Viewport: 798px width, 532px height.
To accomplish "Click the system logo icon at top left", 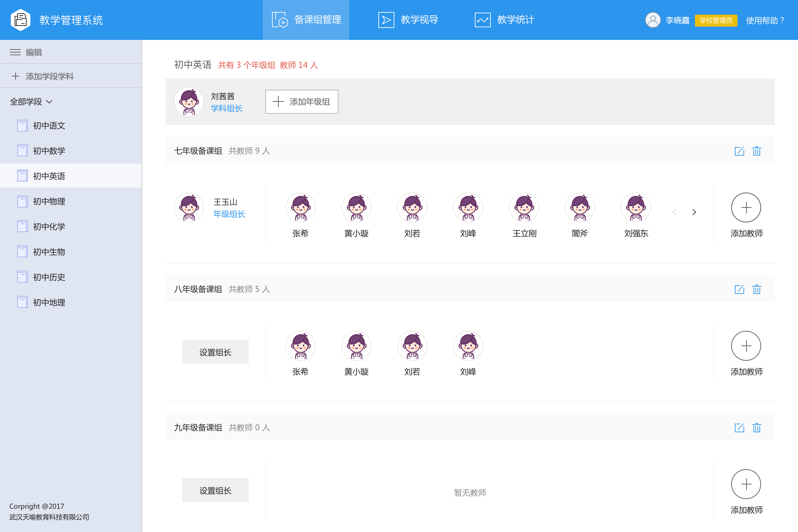I will 20,20.
